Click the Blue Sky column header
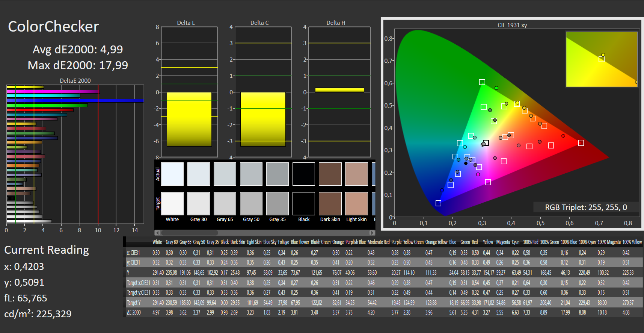 tap(270, 242)
